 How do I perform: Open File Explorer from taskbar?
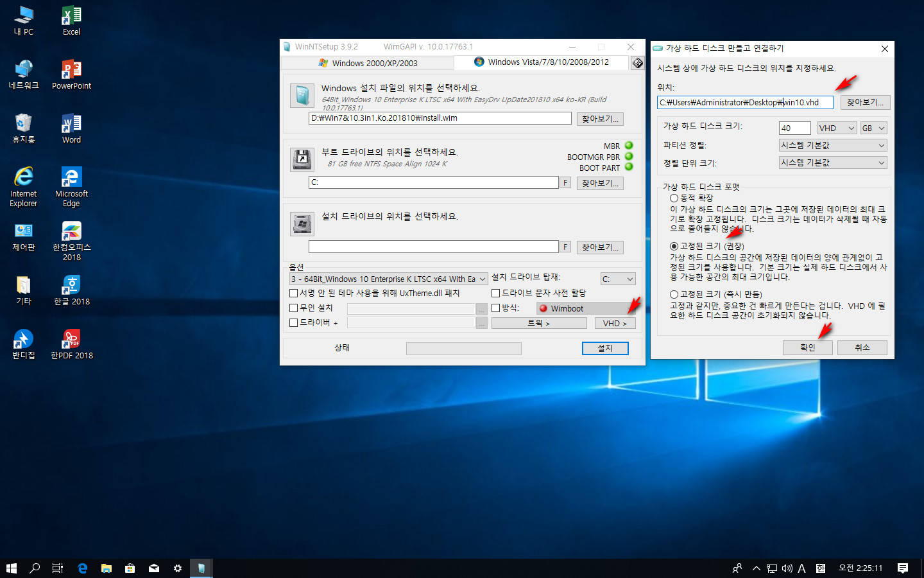(106, 568)
